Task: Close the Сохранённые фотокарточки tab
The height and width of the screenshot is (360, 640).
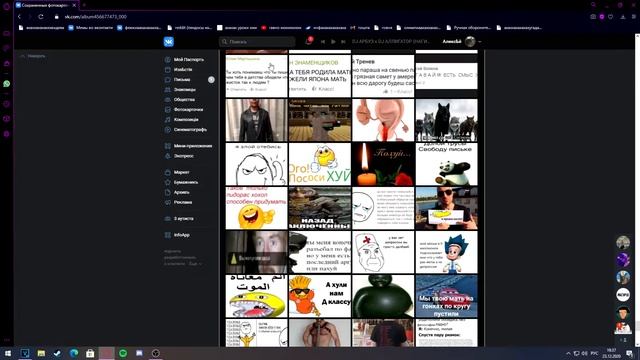Action: click(74, 5)
